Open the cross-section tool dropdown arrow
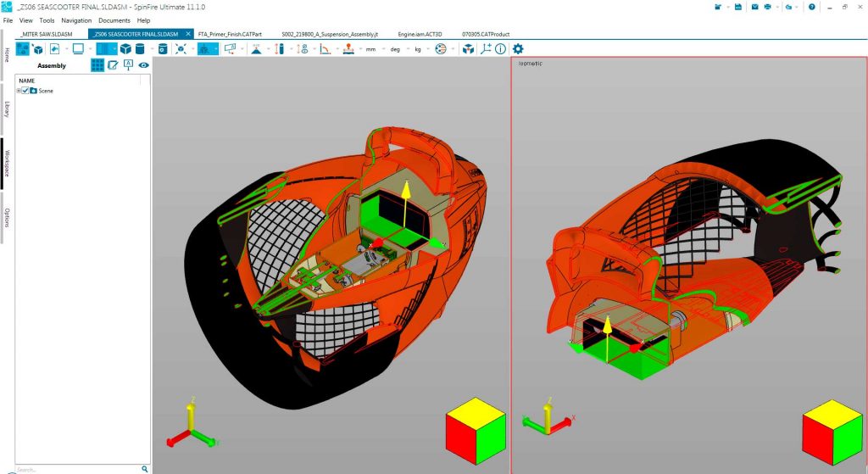 (216, 49)
